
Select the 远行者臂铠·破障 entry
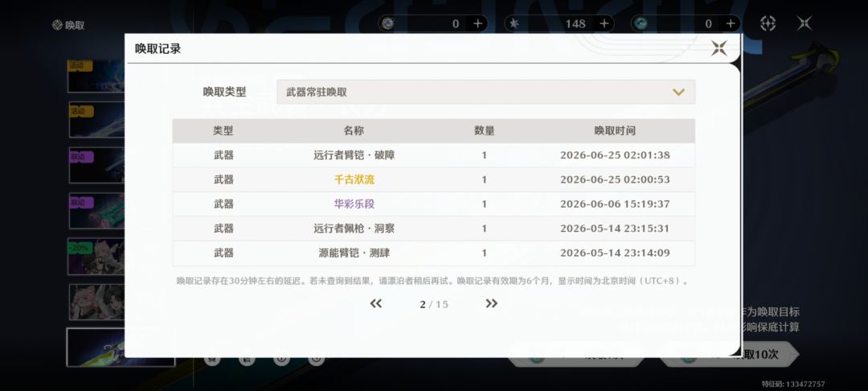point(354,155)
